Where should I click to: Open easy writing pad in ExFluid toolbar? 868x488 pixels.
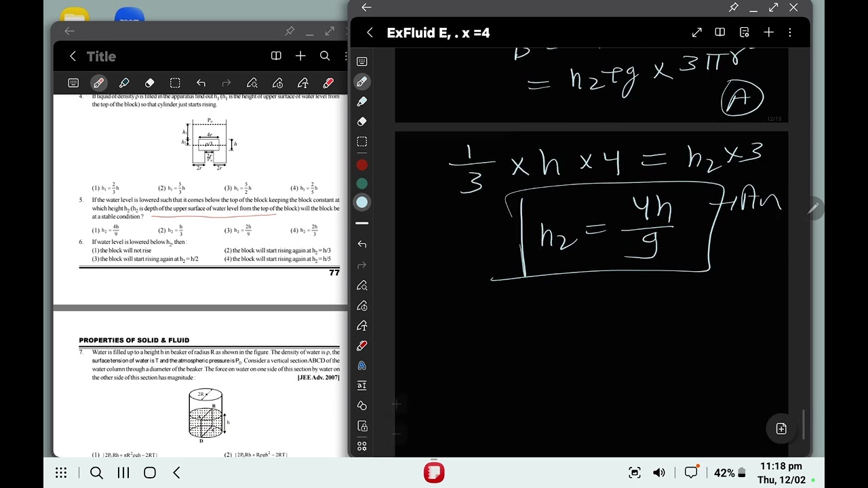pos(362,386)
